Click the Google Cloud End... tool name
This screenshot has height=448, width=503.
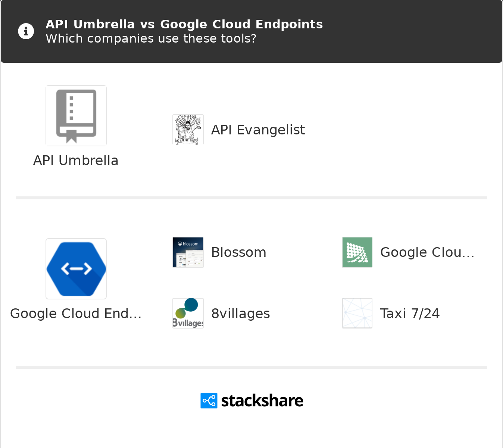point(76,314)
